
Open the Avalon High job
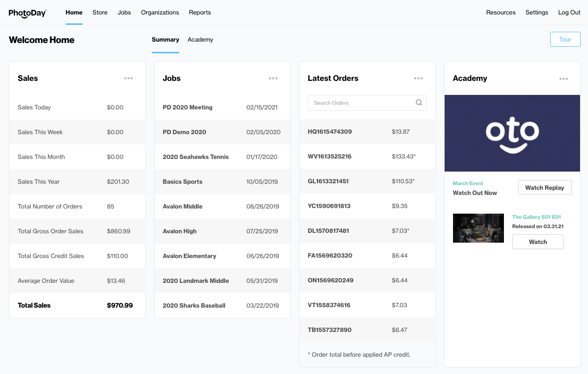[180, 231]
